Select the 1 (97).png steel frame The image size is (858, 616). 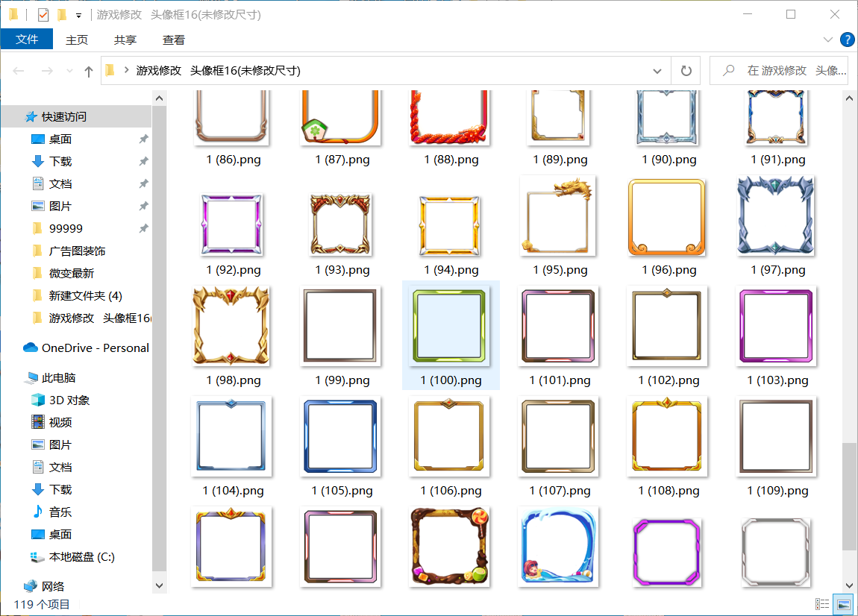[776, 216]
